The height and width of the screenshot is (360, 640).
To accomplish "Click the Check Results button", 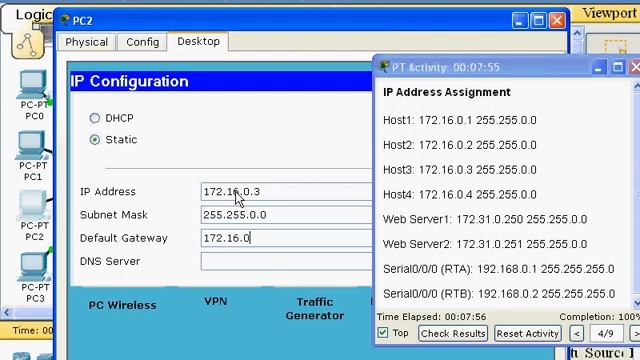I will pyautogui.click(x=453, y=333).
